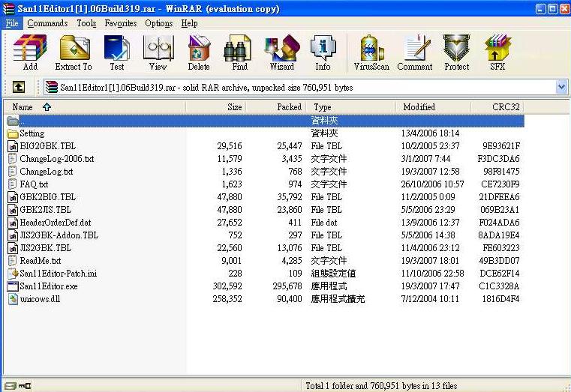Viewport: 571px width, 392px height.
Task: Click the Add toolbar icon
Action: coord(30,52)
